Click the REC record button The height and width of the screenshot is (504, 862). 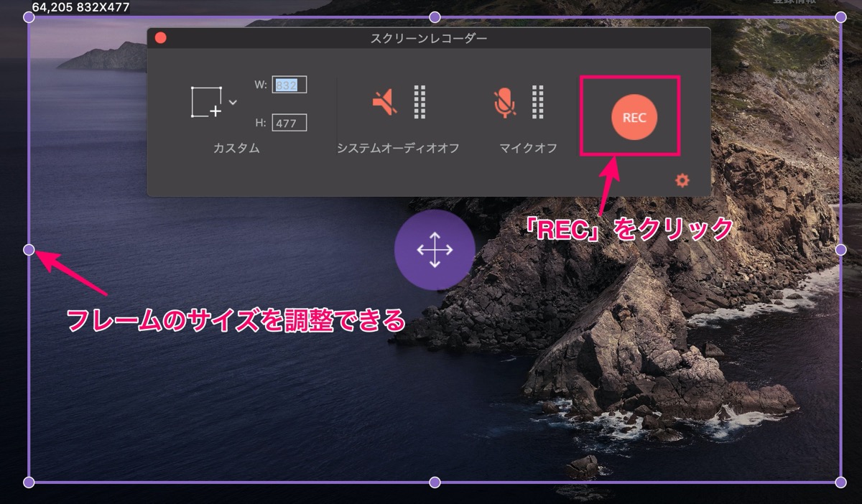tap(634, 118)
